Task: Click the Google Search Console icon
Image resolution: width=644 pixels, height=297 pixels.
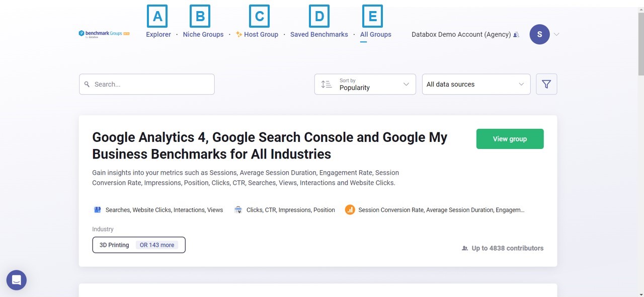Action: coord(238,210)
